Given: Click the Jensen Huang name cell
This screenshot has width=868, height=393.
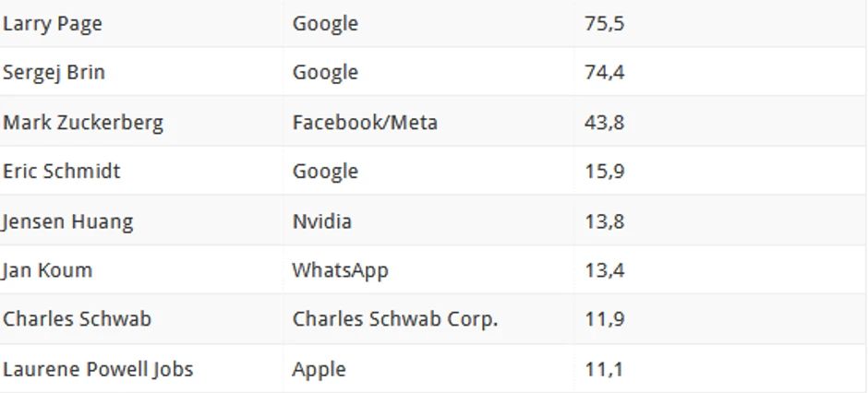Looking at the screenshot, I should (67, 221).
